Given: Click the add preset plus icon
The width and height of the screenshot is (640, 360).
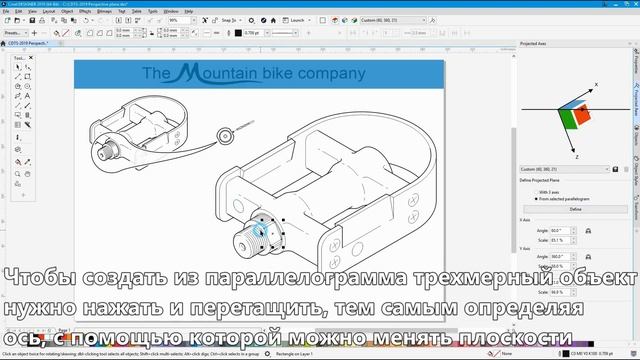Looking at the screenshot, I should [34, 33].
